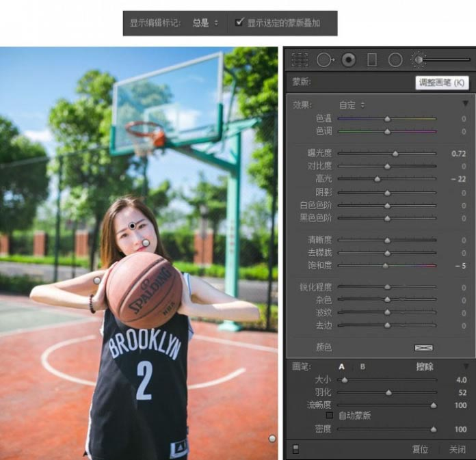476x460 pixels.
Task: Click the gray brush pin on the cheek
Action: [x=146, y=243]
